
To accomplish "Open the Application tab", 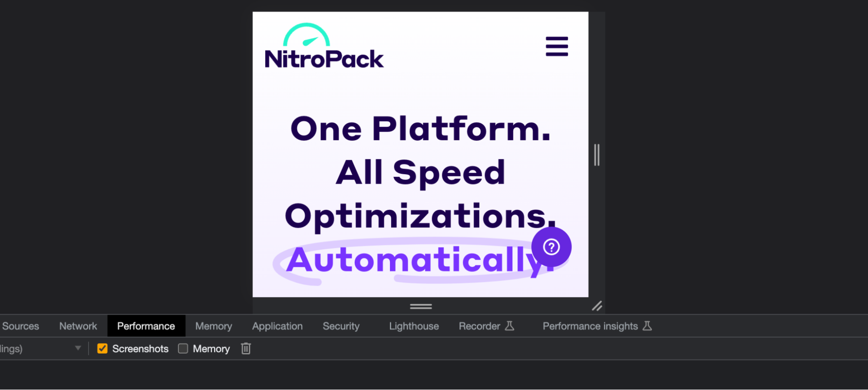I will tap(277, 326).
